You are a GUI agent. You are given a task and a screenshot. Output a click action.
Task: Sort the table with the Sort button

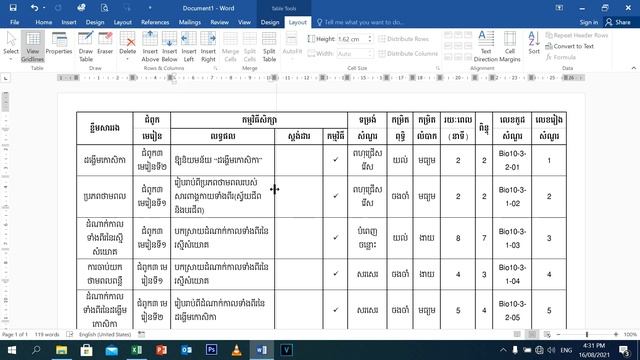point(534,43)
